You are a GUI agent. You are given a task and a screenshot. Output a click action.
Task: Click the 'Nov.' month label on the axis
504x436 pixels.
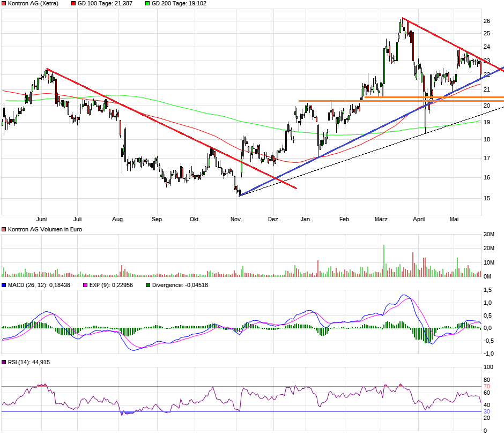tap(236, 219)
